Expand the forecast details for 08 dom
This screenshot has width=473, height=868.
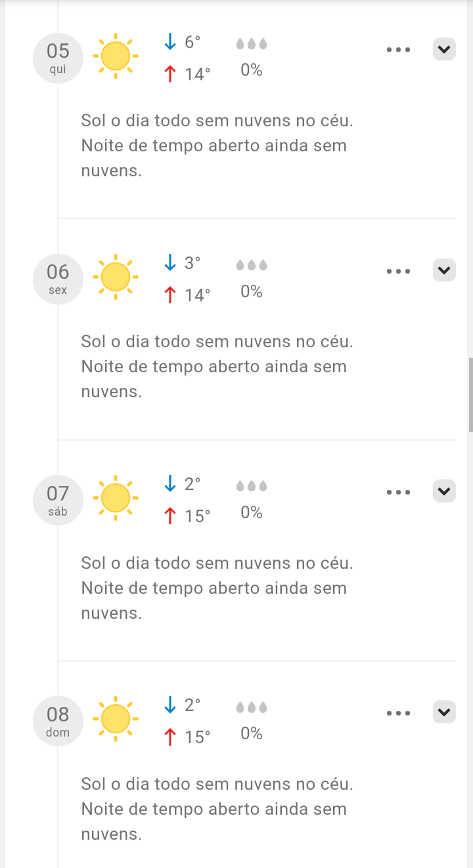(444, 713)
